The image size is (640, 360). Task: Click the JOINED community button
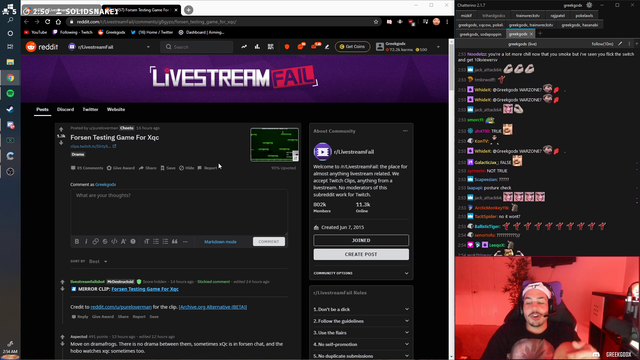361,240
